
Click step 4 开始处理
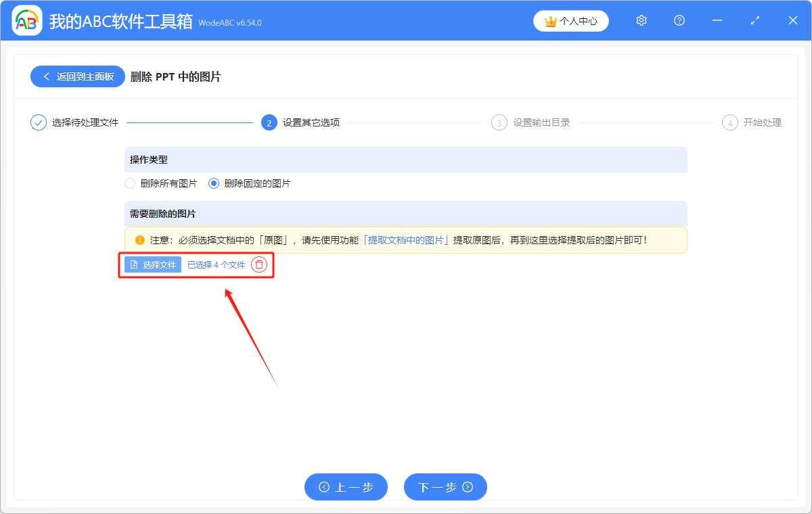pyautogui.click(x=730, y=122)
